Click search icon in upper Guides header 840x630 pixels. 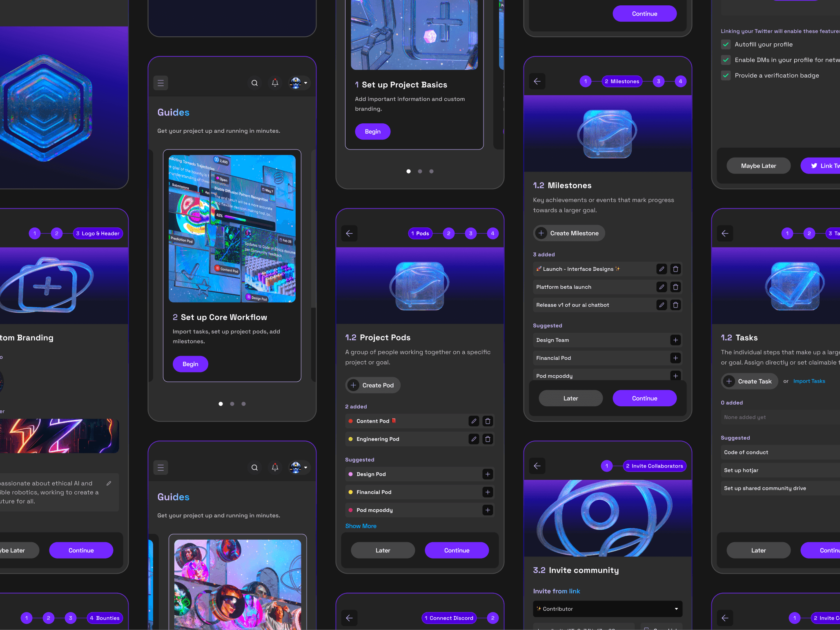pos(254,83)
